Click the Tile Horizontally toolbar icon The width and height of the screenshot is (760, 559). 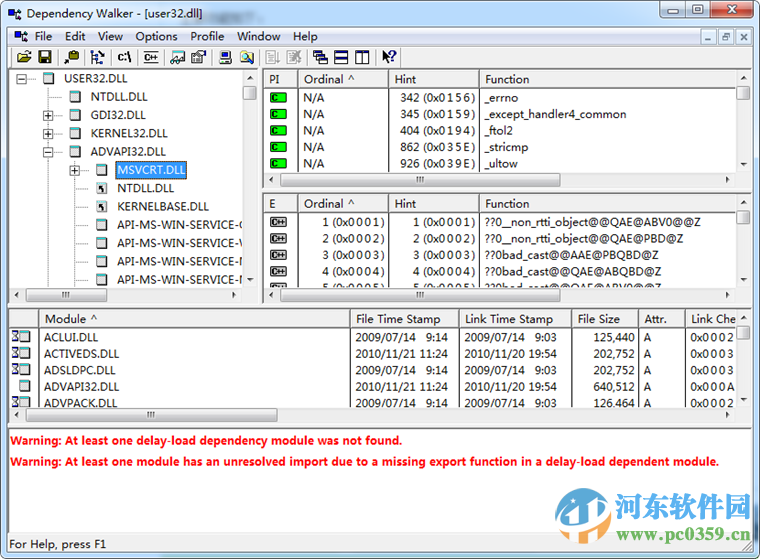click(x=341, y=57)
